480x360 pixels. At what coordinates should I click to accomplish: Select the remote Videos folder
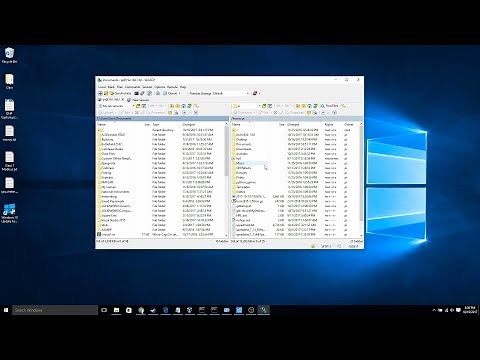pyautogui.click(x=240, y=192)
